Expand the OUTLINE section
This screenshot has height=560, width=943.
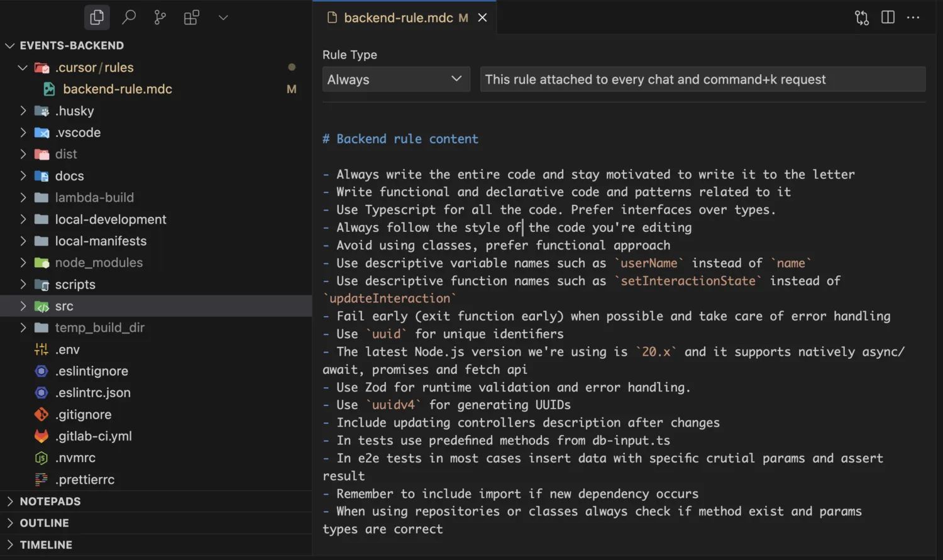(x=10, y=523)
